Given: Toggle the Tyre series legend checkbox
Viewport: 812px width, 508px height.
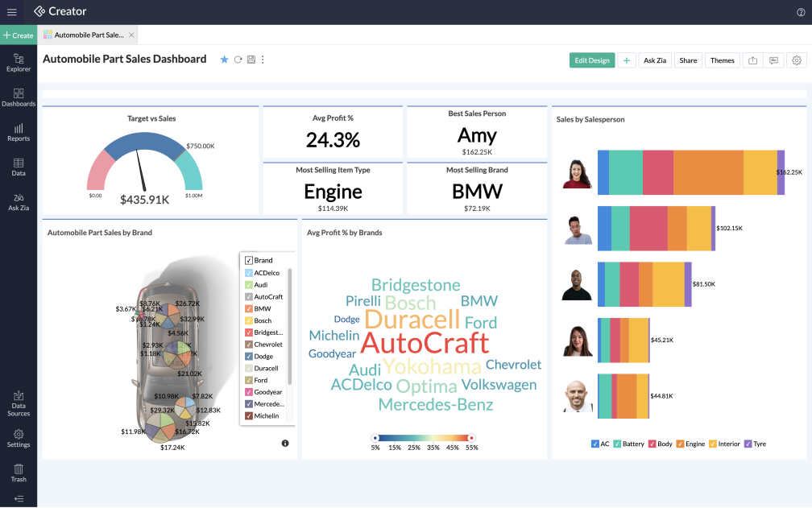Looking at the screenshot, I should tap(748, 444).
